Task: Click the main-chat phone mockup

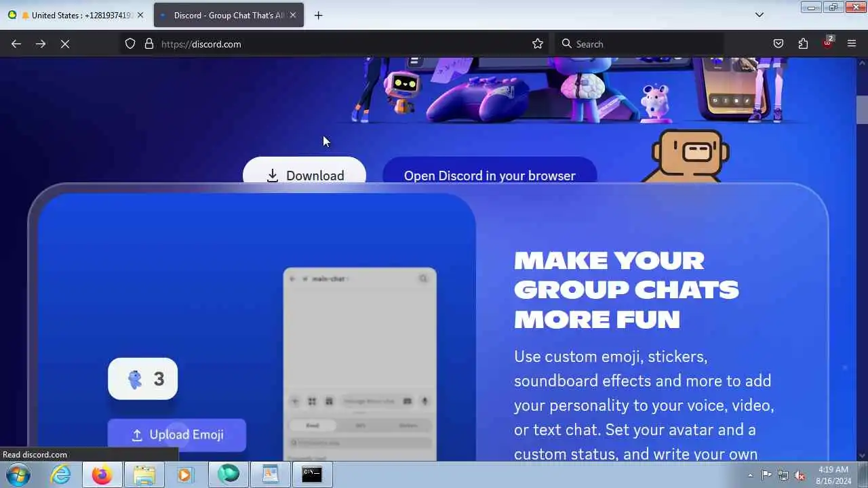Action: click(x=360, y=365)
